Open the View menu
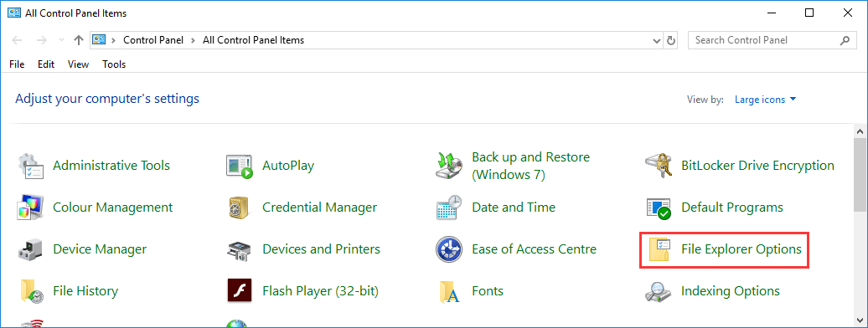 pos(79,64)
